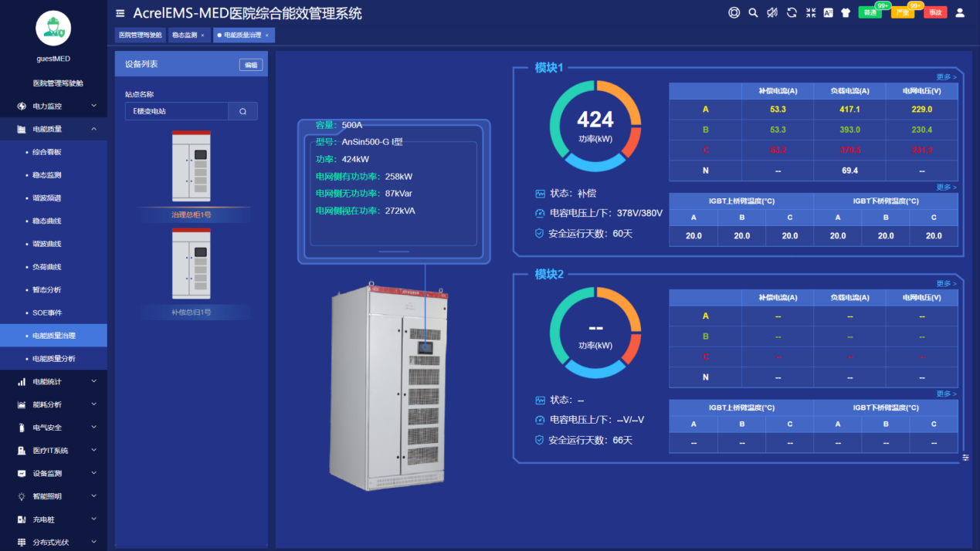This screenshot has height=551, width=980.
Task: Expand the 能耗分析 menu chevron
Action: [94, 404]
